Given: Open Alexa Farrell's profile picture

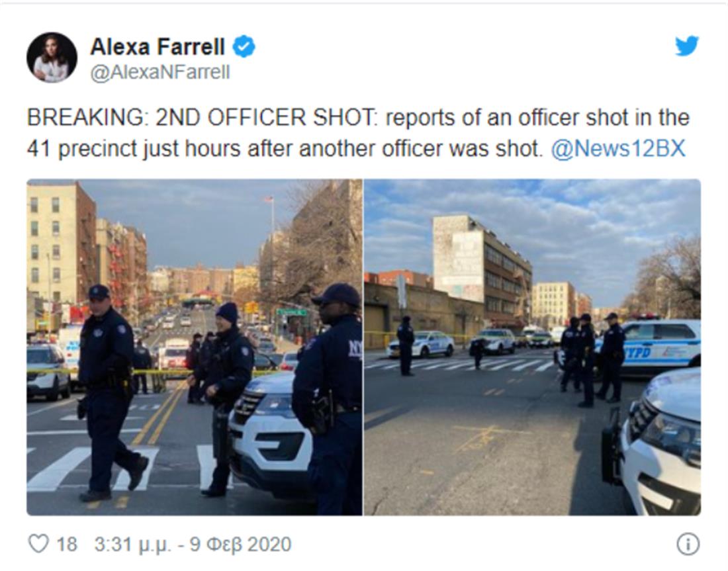Looking at the screenshot, I should [x=52, y=58].
